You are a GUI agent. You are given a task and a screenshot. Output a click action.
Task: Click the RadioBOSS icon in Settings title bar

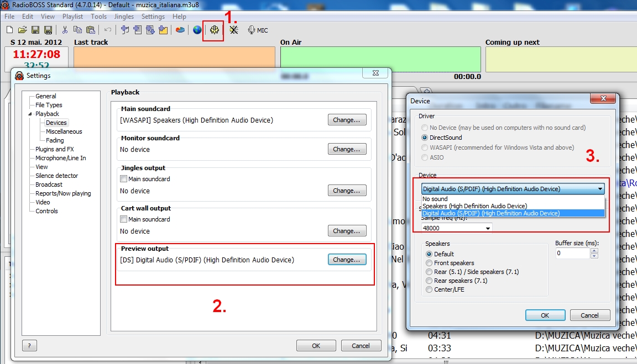[19, 76]
